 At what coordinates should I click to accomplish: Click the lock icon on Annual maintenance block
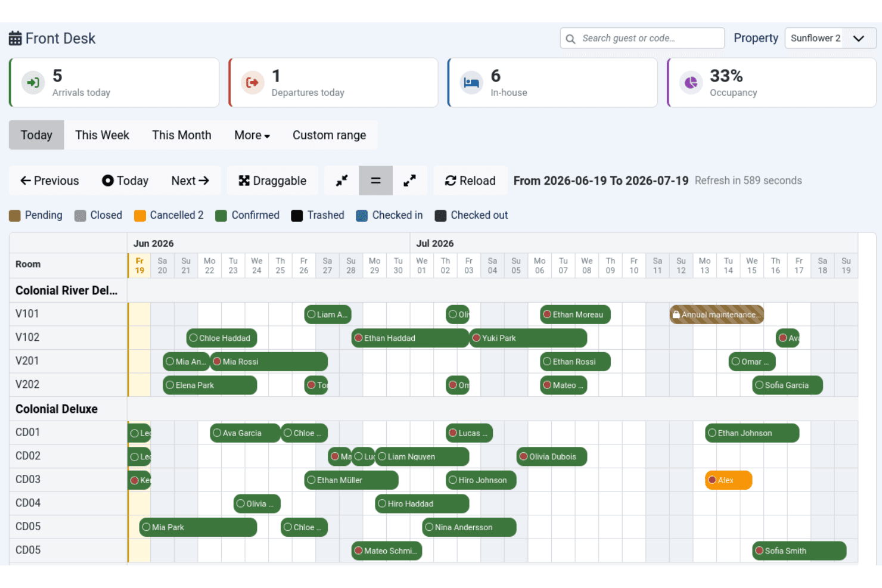(x=676, y=315)
